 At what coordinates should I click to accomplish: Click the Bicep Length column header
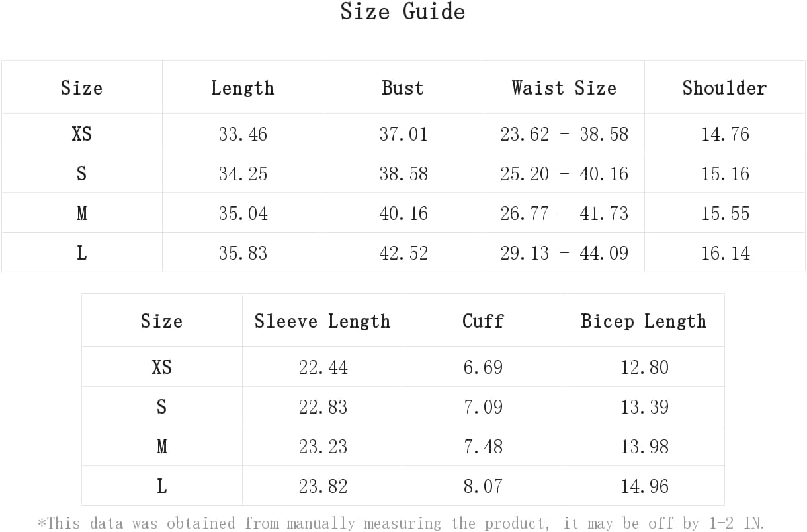[644, 321]
